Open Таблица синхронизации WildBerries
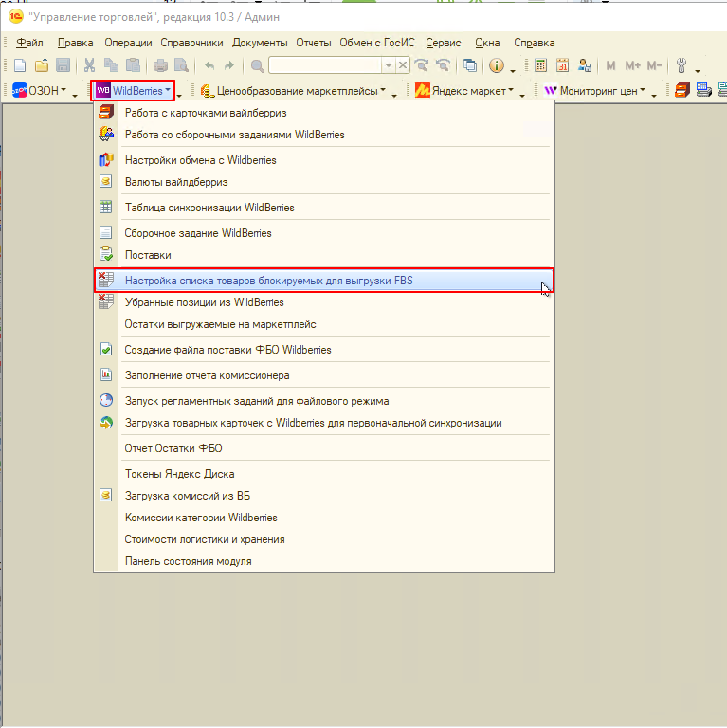Viewport: 727px width, 728px height. click(x=324, y=208)
